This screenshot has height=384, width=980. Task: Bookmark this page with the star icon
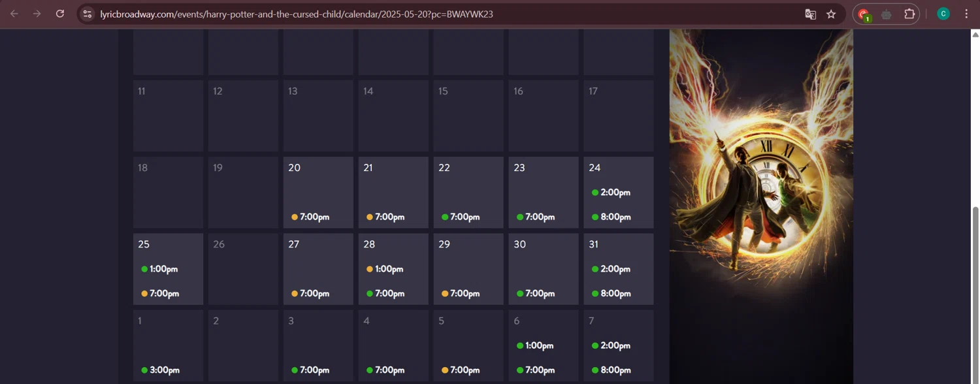831,14
